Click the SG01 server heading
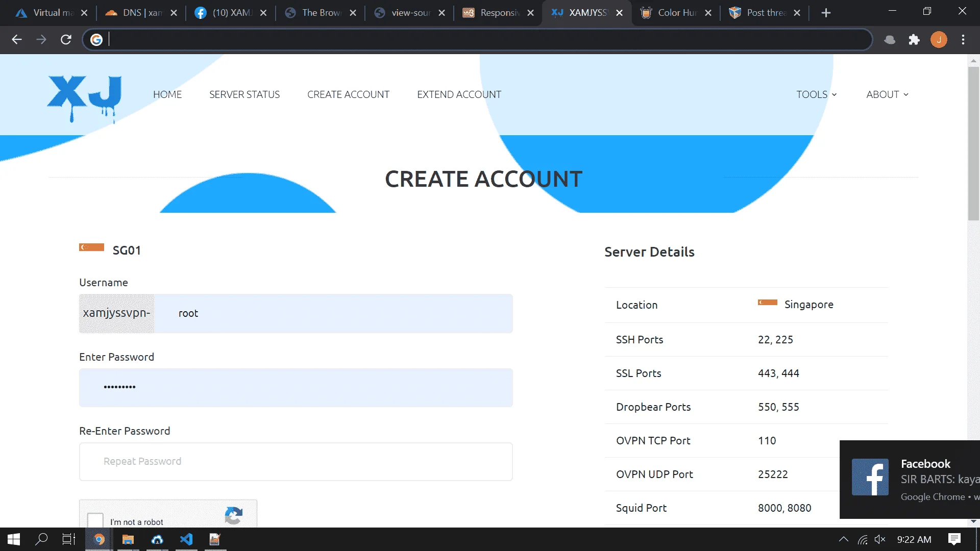This screenshot has height=551, width=980. pyautogui.click(x=127, y=251)
